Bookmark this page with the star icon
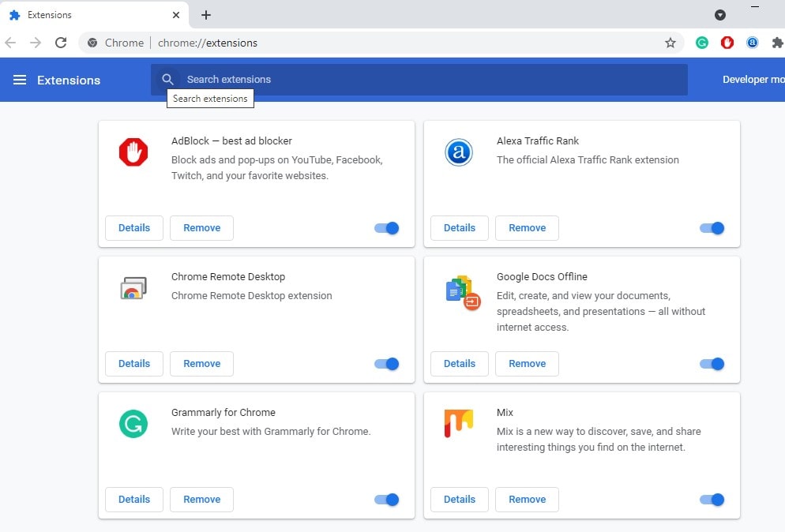Screen dimensions: 785x532 (670, 43)
